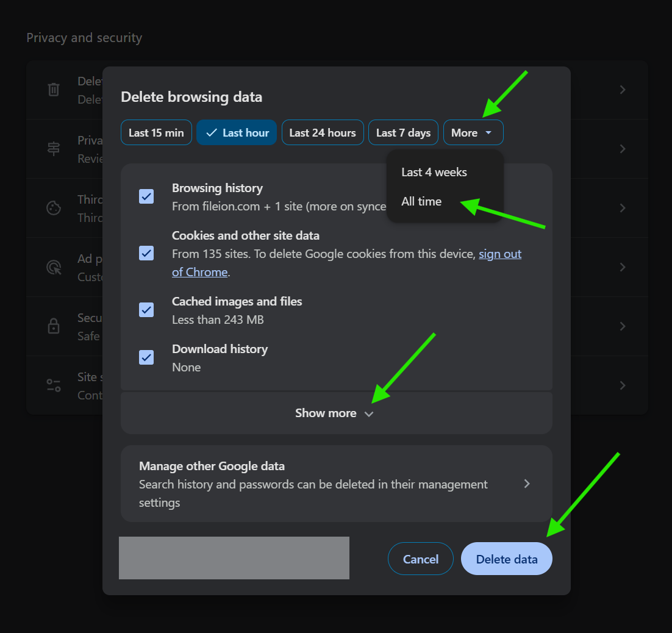Screen dimensions: 672x633
Task: Select Last 4 weeks from the menu
Action: coord(434,173)
